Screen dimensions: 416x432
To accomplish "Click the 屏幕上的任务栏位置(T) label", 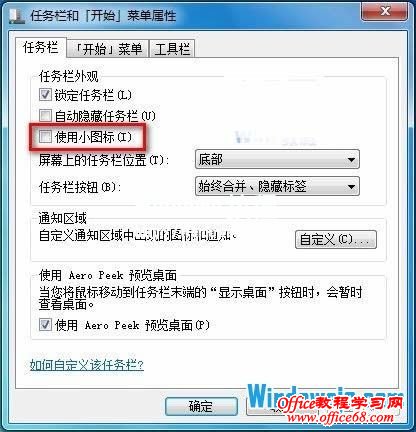I will [x=104, y=160].
